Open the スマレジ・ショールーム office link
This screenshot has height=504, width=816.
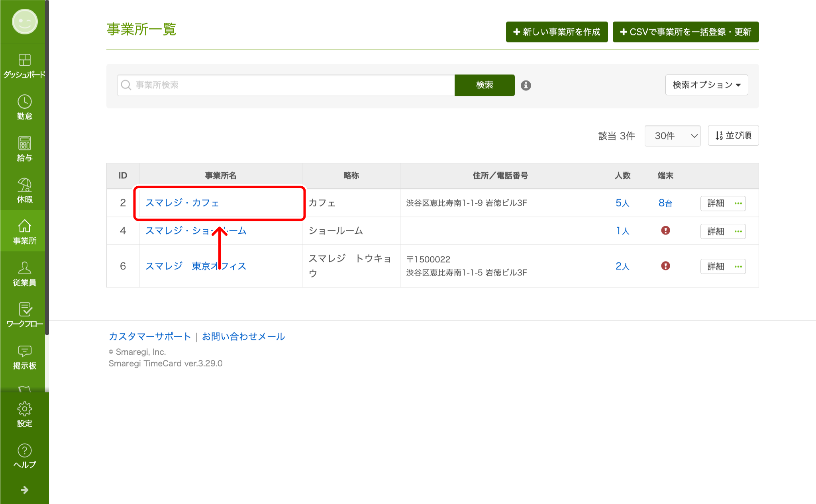(196, 231)
